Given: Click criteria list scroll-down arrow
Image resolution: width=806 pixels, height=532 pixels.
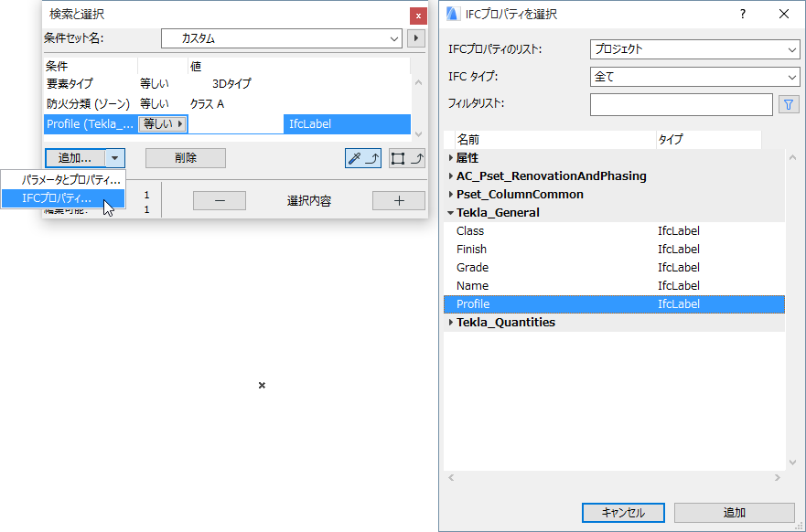Looking at the screenshot, I should [x=418, y=134].
